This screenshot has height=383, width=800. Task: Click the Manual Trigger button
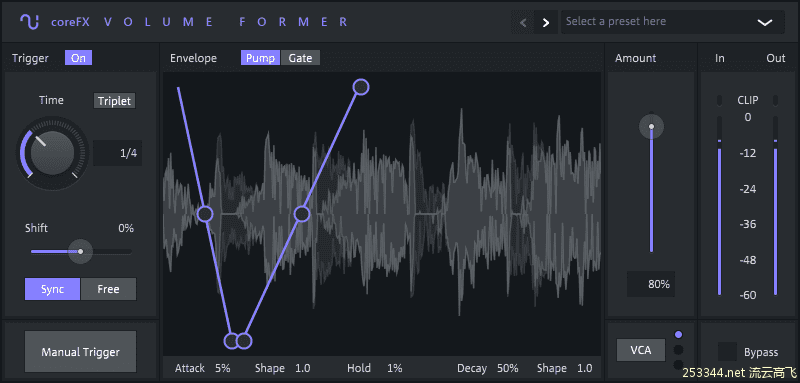pyautogui.click(x=81, y=351)
